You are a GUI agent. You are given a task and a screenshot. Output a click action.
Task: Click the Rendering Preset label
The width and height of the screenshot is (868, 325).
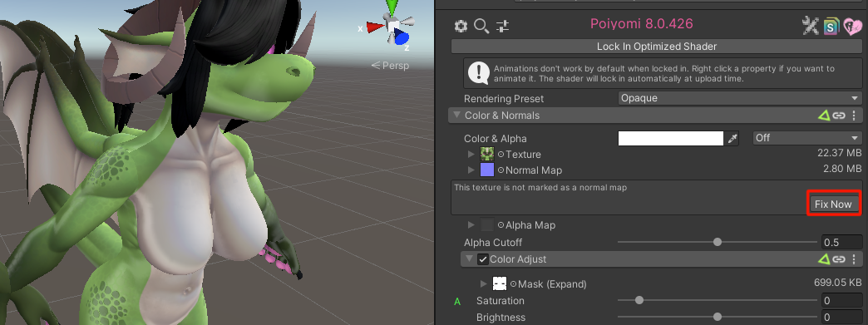(504, 99)
